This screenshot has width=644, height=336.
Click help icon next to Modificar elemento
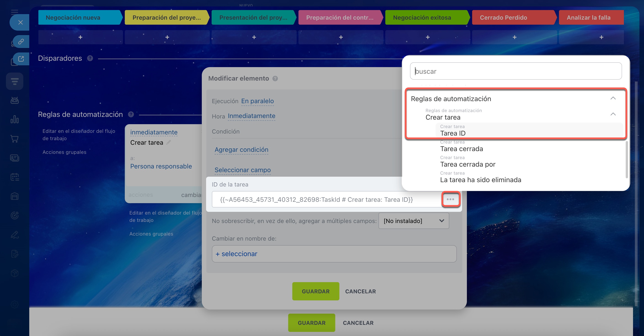tap(275, 78)
